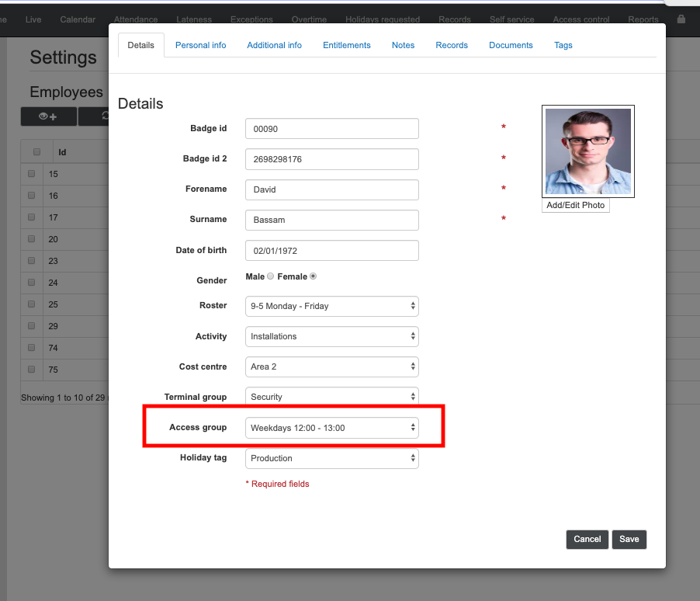Viewport: 700px width, 601px height.
Task: Open the Cost centre dropdown
Action: (x=331, y=367)
